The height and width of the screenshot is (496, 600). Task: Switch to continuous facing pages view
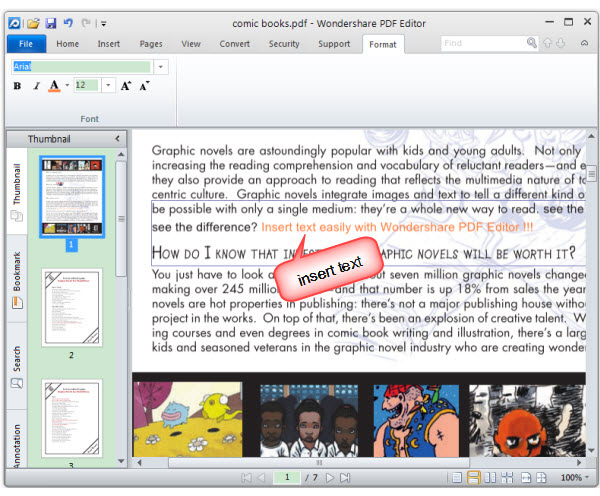(x=507, y=478)
